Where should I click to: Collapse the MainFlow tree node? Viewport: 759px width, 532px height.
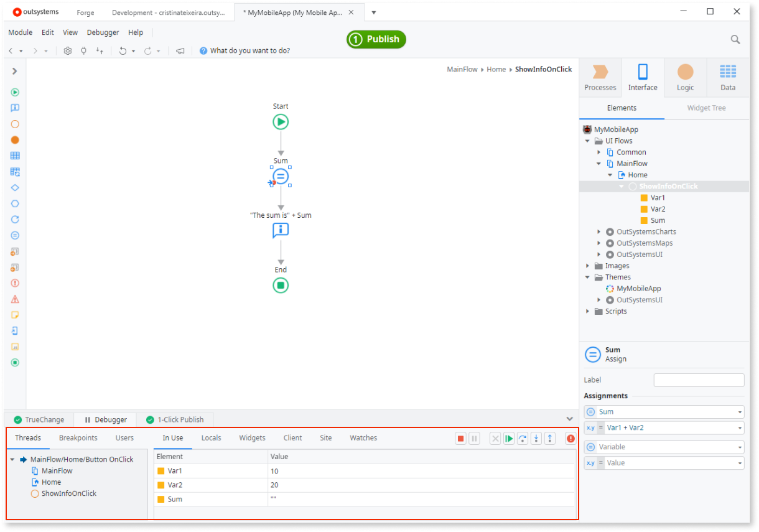coord(599,164)
